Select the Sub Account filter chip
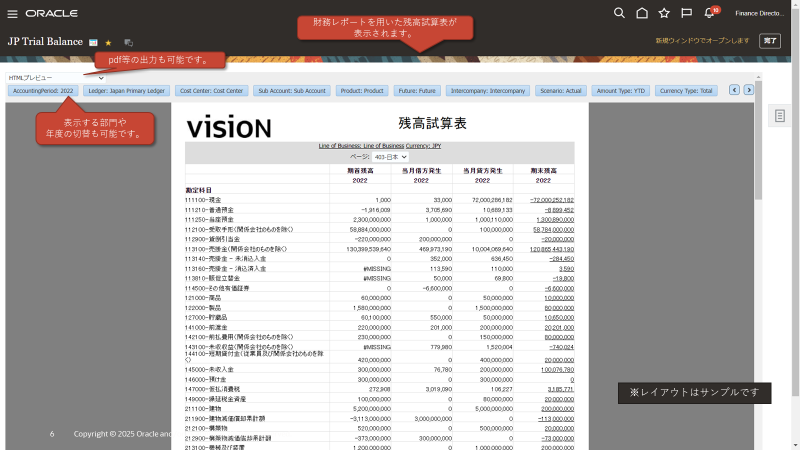This screenshot has height=450, width=800. (x=292, y=91)
